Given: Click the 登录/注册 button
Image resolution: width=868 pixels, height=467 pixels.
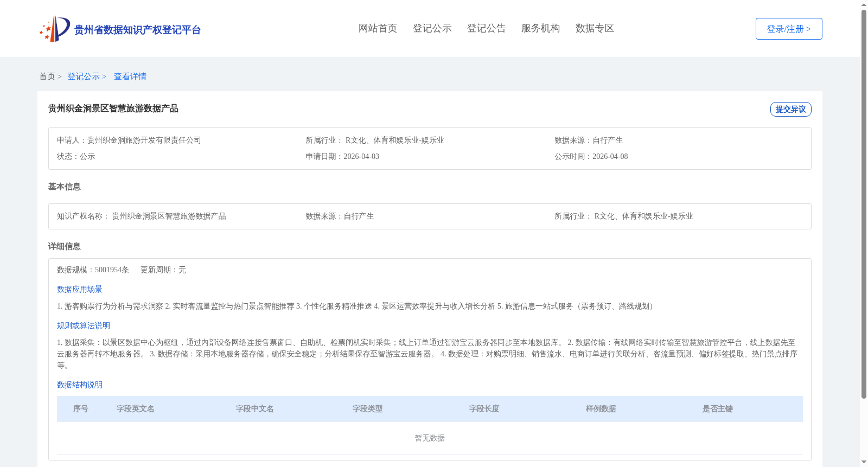Looking at the screenshot, I should click(x=789, y=29).
